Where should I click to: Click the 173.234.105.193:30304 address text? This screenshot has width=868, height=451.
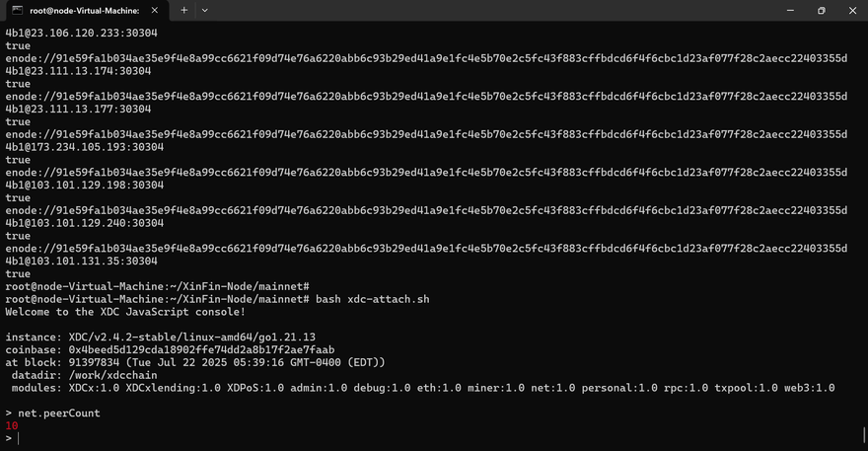(x=98, y=147)
